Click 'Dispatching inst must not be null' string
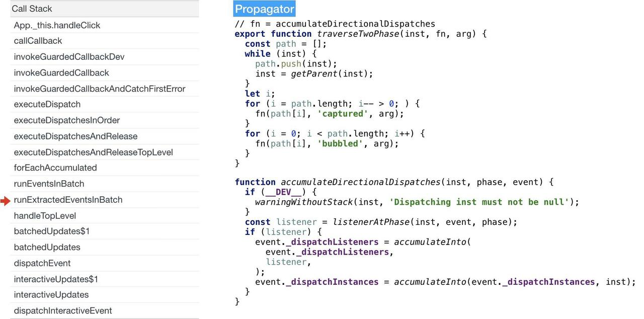Viewport: 644px width, 319px height. (x=479, y=202)
